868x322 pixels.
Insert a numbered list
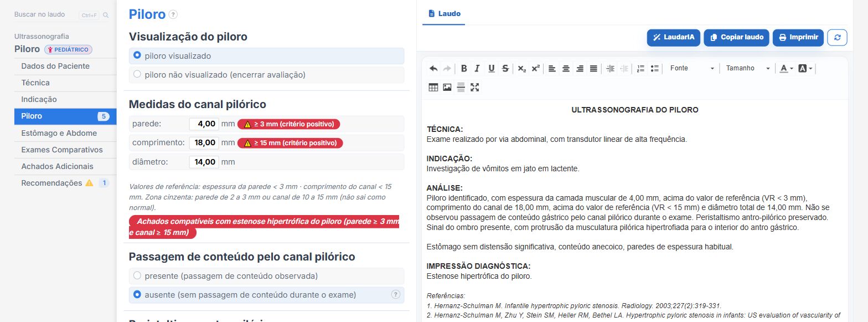pyautogui.click(x=640, y=68)
